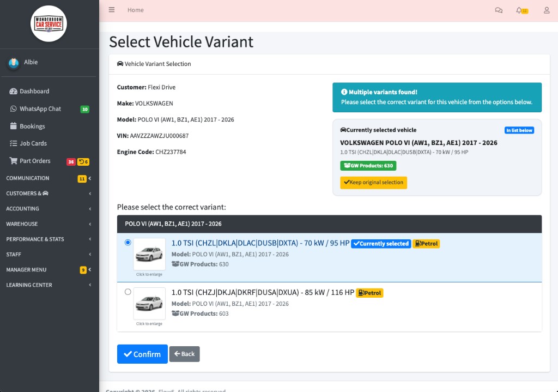558x392 pixels.
Task: Click the Dashboard gauge icon
Action: coord(13,91)
